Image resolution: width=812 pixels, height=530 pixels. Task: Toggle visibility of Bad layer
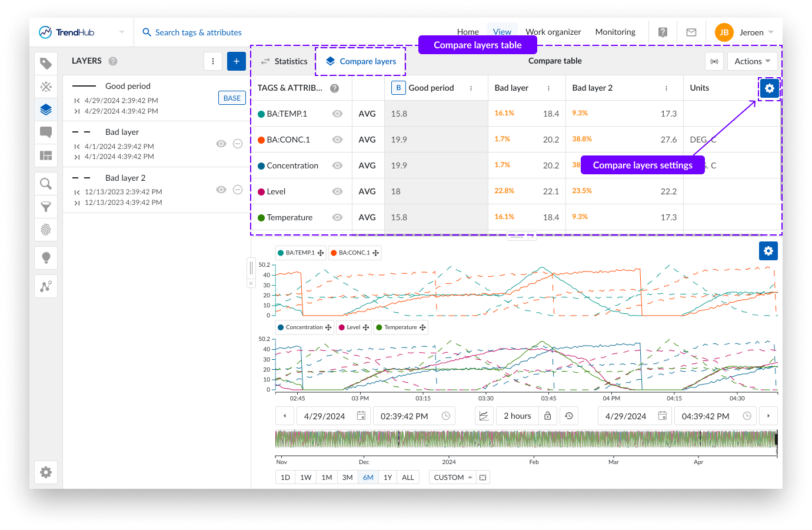coord(221,144)
